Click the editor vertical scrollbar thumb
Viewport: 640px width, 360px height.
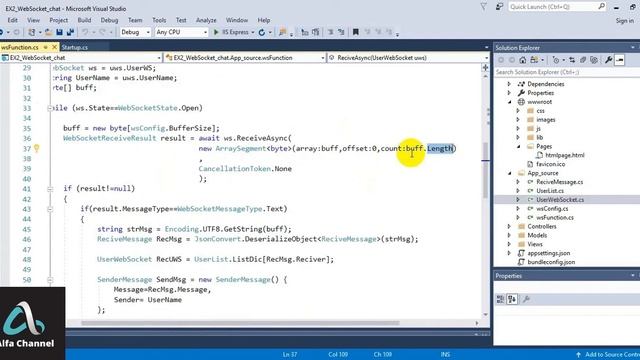point(485,170)
